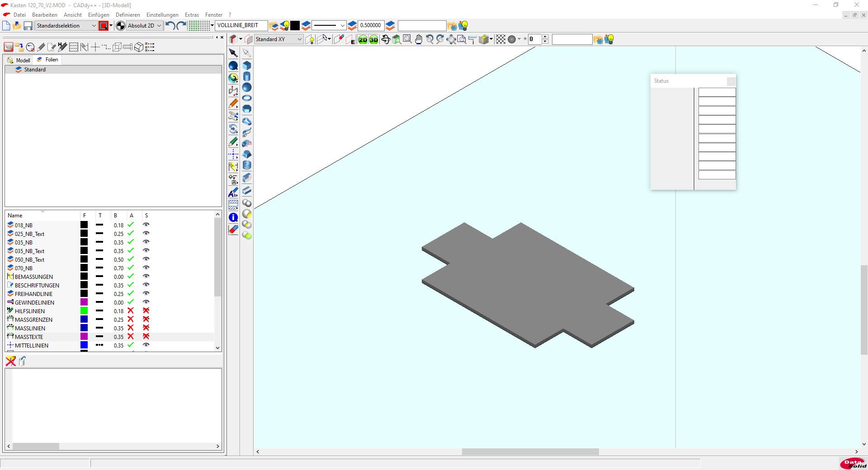
Task: Open the Einfügen menu
Action: [x=99, y=15]
